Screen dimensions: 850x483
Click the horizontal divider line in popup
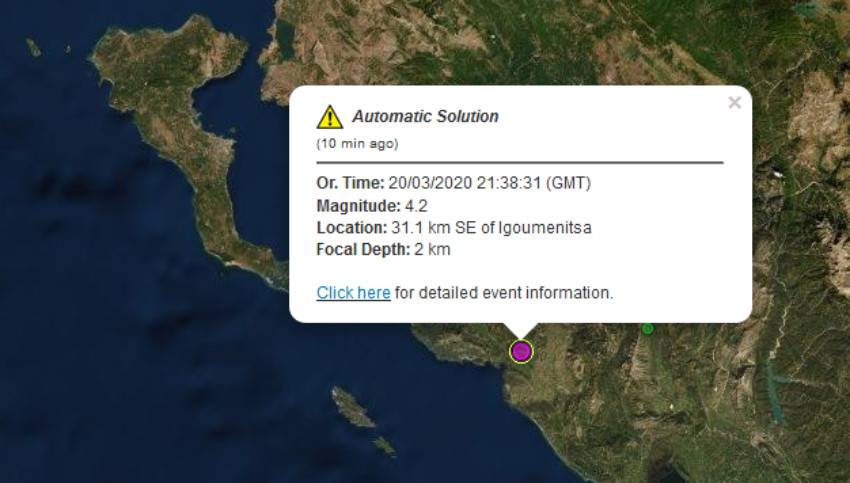point(519,162)
